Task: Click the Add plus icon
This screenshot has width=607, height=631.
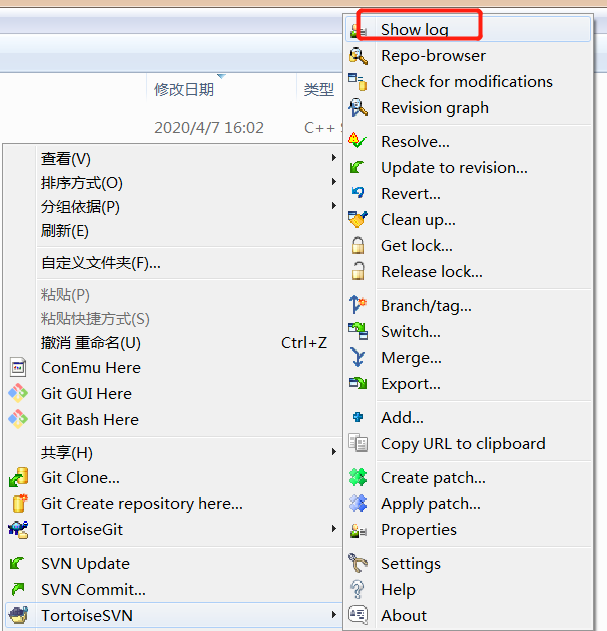Action: (358, 417)
